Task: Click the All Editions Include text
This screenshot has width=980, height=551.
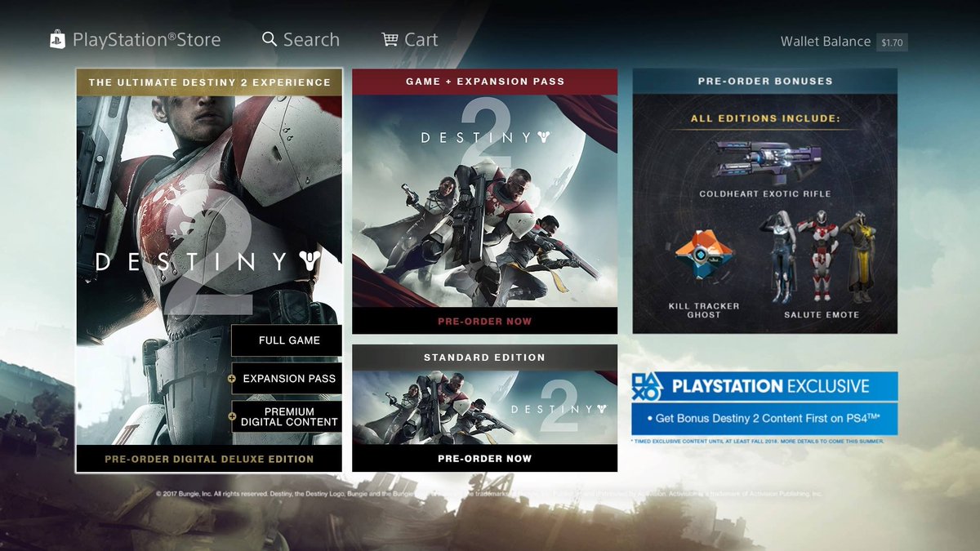Action: pyautogui.click(x=765, y=118)
